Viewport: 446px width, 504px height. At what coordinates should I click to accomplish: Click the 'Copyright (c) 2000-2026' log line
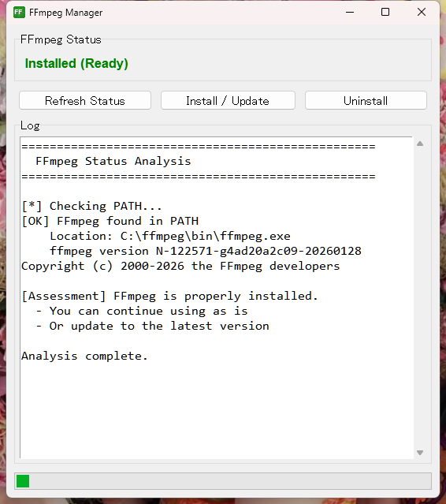coord(180,266)
